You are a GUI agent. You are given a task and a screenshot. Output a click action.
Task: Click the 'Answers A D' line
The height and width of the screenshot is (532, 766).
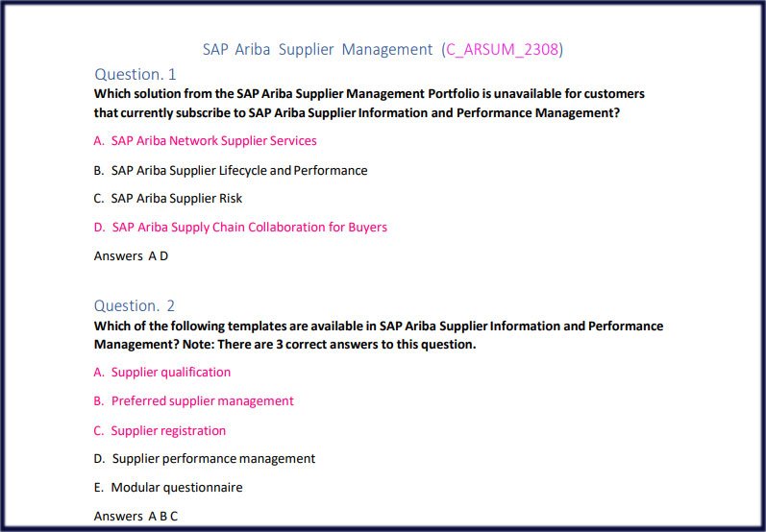131,256
